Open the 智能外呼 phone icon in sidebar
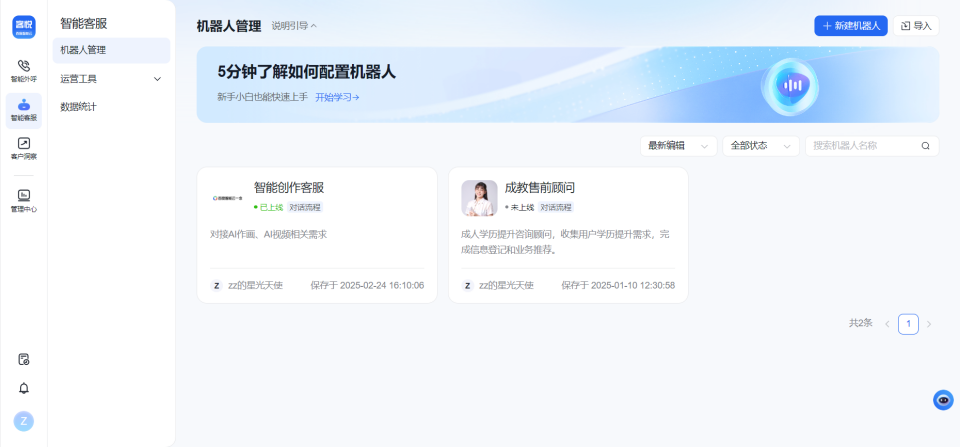This screenshot has height=447, width=960. 23,70
